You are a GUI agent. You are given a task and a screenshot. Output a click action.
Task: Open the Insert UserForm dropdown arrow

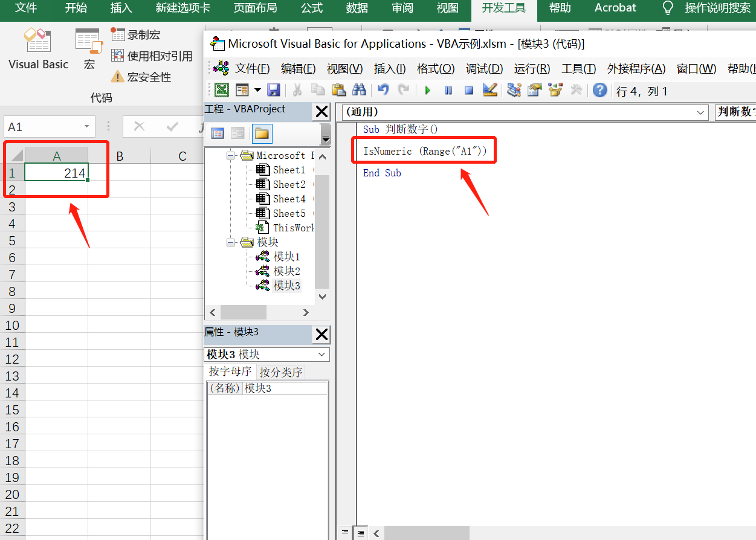click(256, 90)
